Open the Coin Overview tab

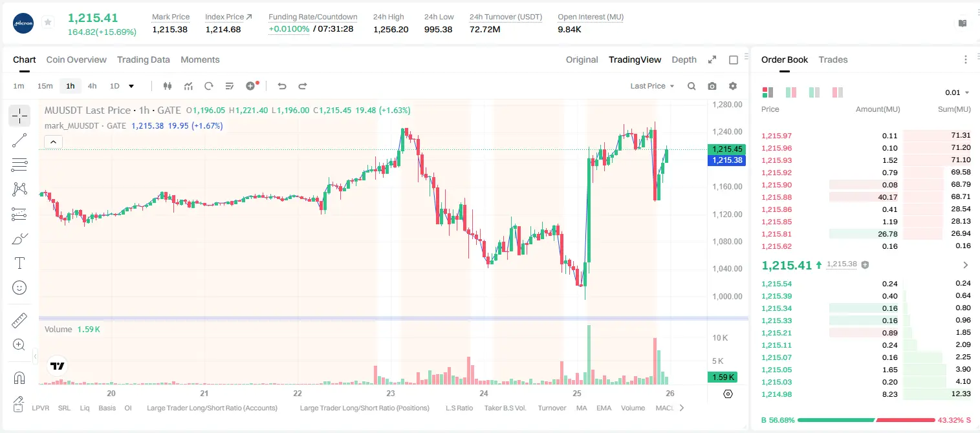click(76, 59)
